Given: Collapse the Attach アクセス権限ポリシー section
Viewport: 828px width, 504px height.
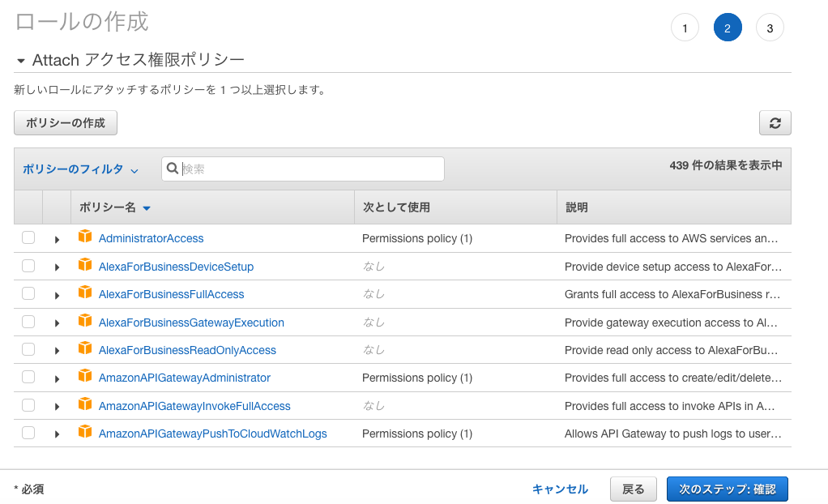Looking at the screenshot, I should (x=20, y=59).
